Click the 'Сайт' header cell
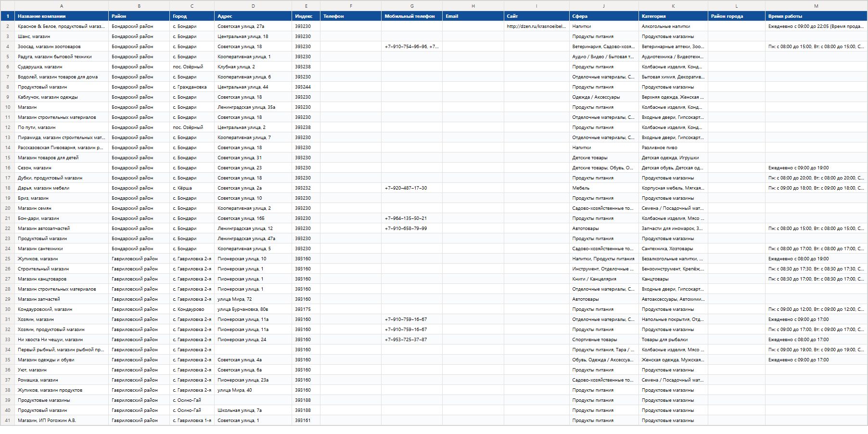Screen dimensions: 868x434 536,16
